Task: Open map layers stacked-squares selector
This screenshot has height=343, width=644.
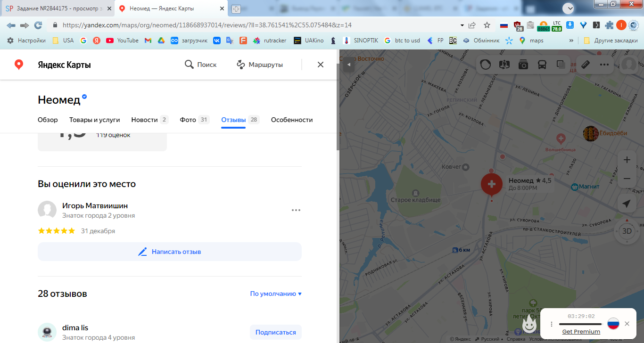Action: (x=561, y=65)
